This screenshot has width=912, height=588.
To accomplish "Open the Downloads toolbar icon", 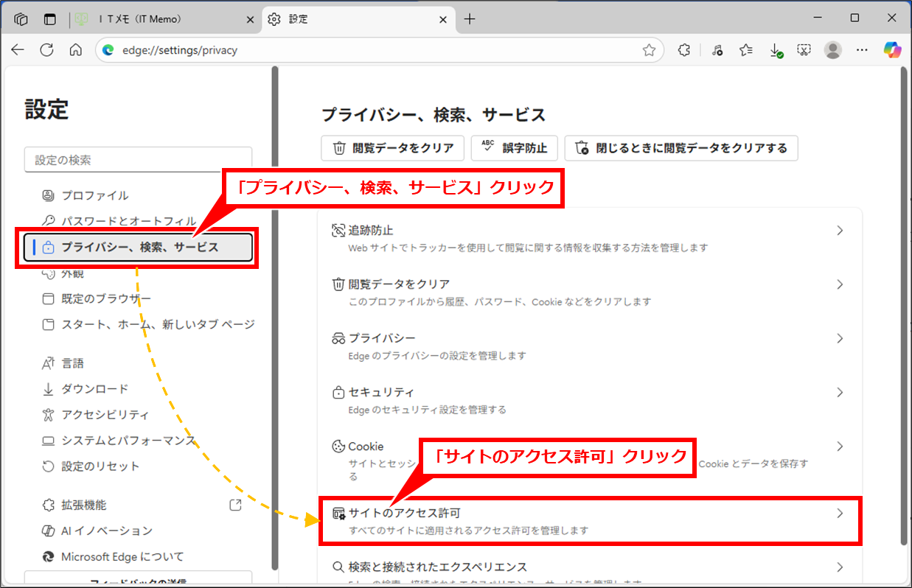I will coord(775,50).
